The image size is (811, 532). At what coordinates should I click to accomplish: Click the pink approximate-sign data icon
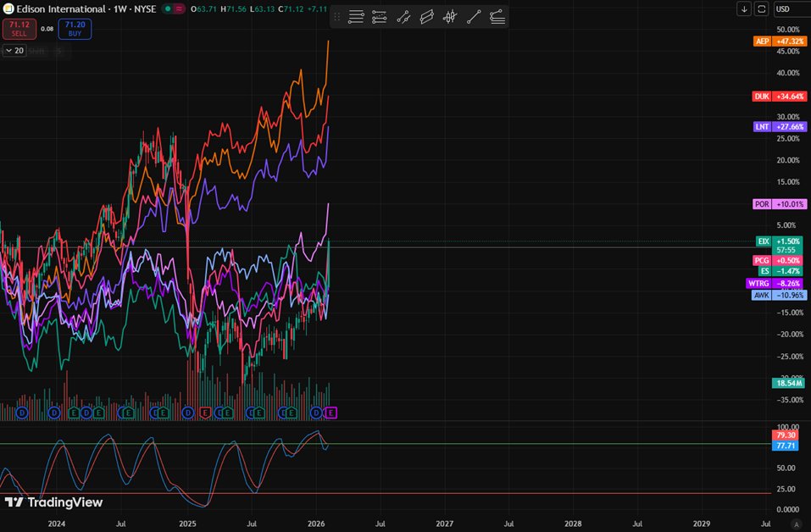pyautogui.click(x=179, y=8)
